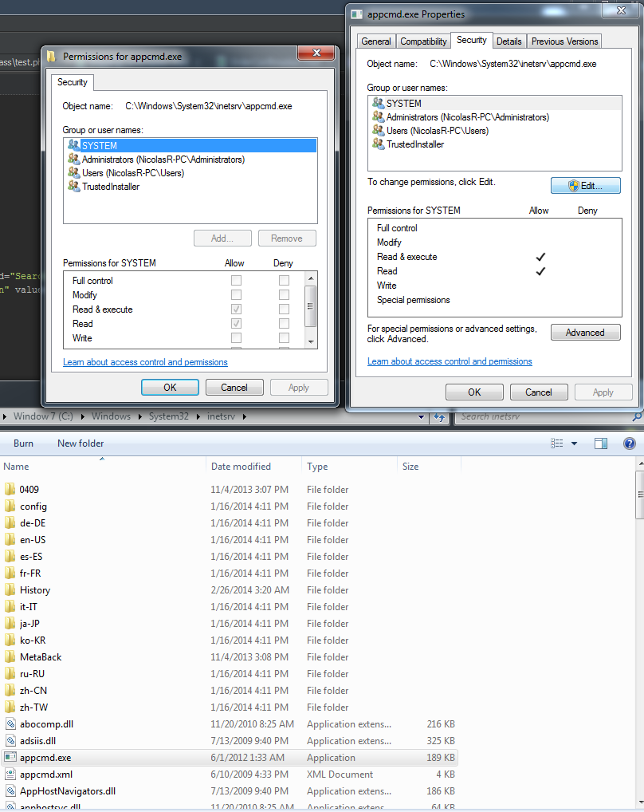Click permissions list scroll up arrow
Screen dimensions: 644x812
pyautogui.click(x=311, y=278)
